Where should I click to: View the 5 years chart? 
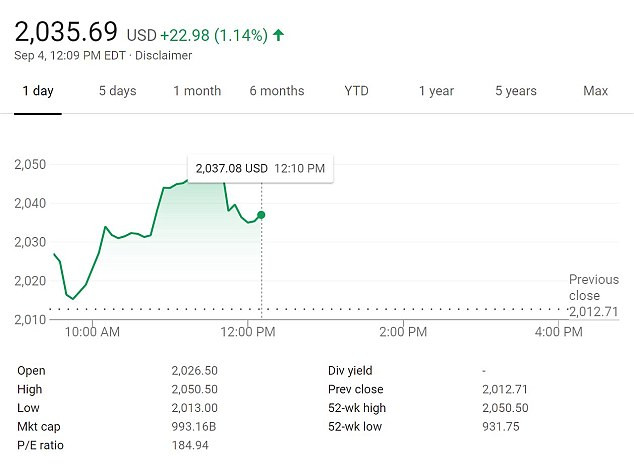(x=515, y=91)
